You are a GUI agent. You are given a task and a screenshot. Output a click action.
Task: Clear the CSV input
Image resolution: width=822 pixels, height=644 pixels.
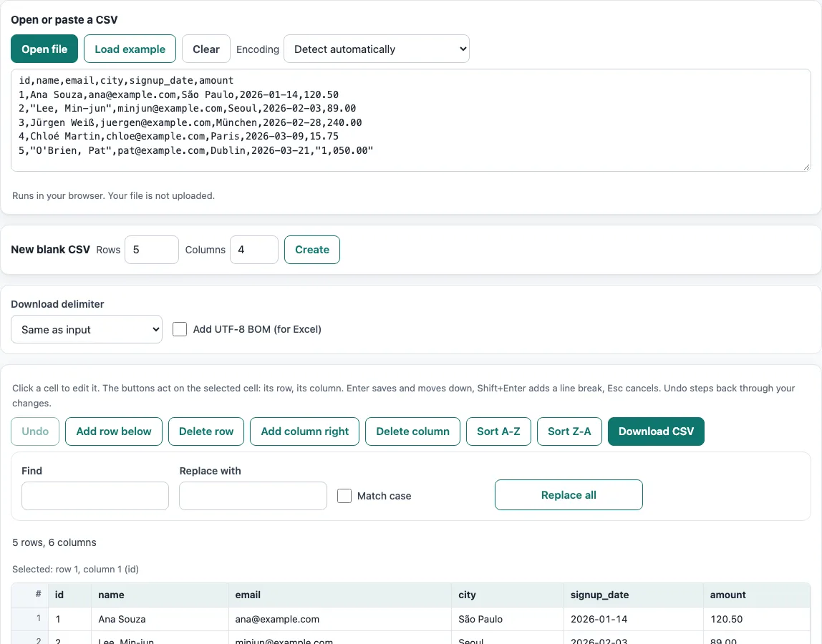click(206, 49)
